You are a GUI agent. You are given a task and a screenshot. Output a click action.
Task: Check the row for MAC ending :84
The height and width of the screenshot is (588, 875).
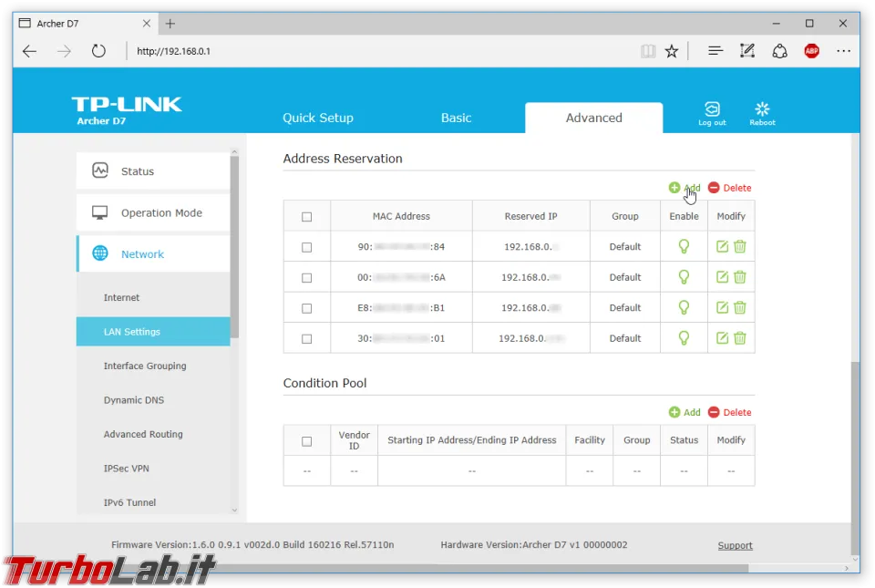pyautogui.click(x=307, y=247)
